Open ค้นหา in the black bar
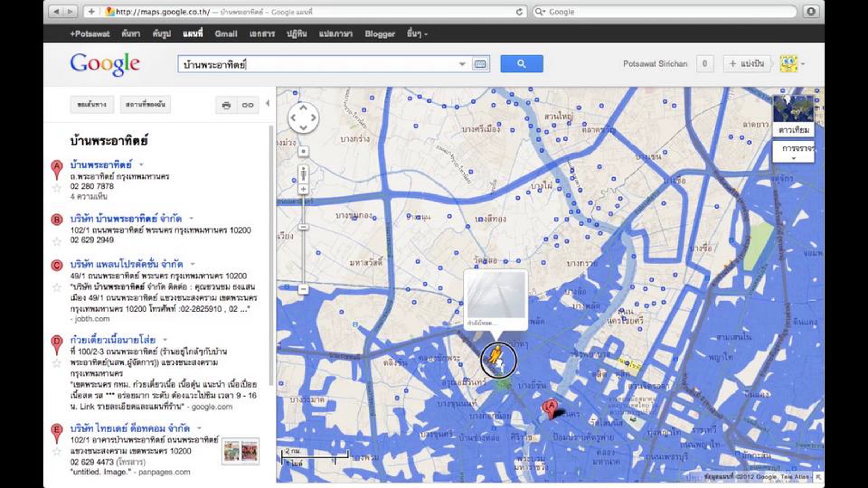 tap(131, 34)
